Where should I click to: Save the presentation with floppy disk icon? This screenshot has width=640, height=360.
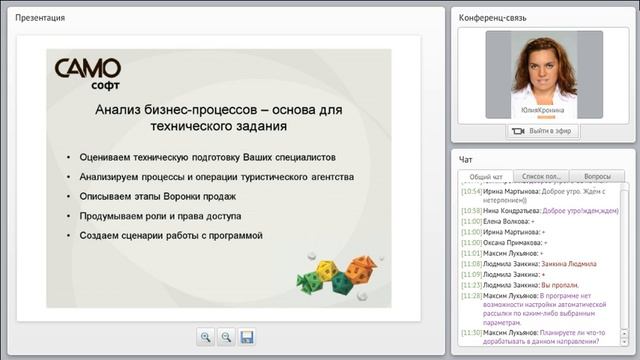point(247,337)
